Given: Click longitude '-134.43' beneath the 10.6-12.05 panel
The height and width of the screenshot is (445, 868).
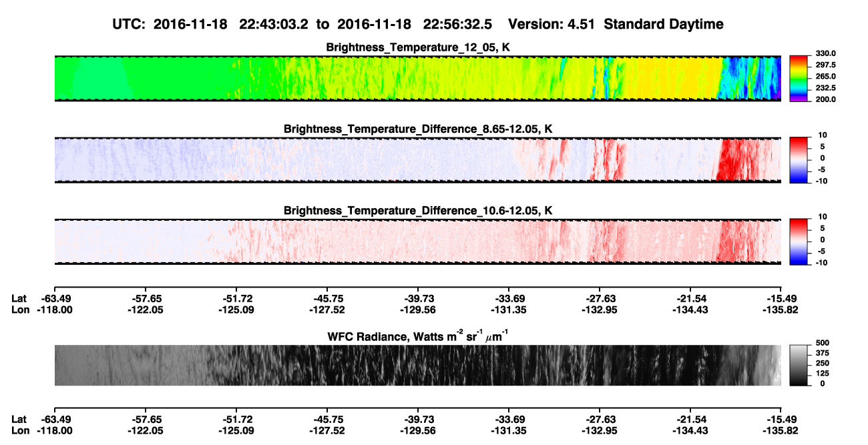Looking at the screenshot, I should coord(690,310).
